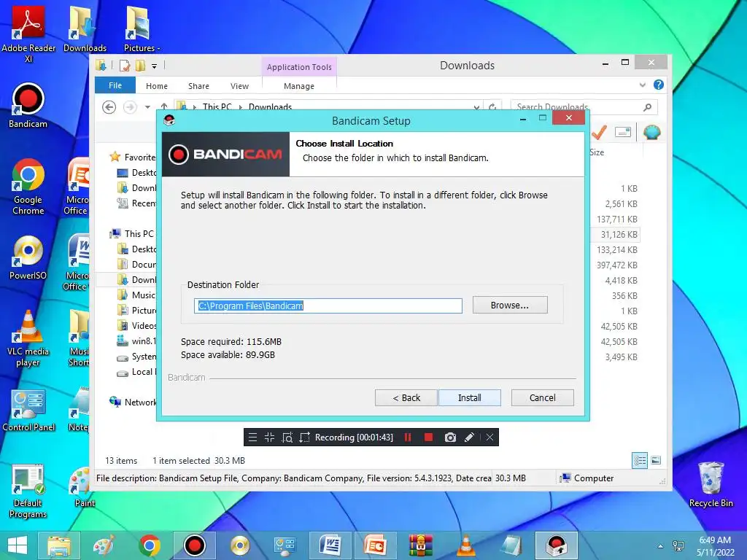747x560 pixels.
Task: Open the Manage ribbon tab
Action: [x=299, y=86]
